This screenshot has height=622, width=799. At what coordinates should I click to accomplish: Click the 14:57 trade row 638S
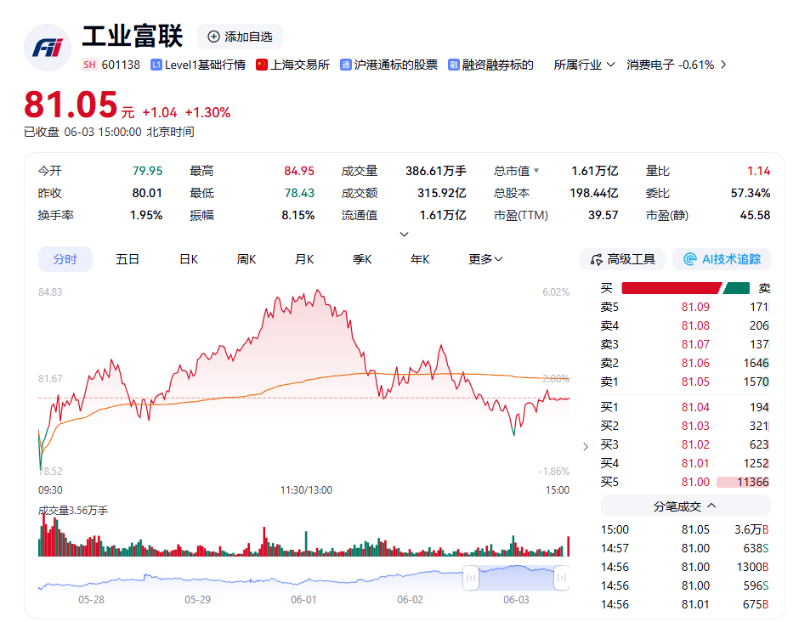(x=685, y=549)
